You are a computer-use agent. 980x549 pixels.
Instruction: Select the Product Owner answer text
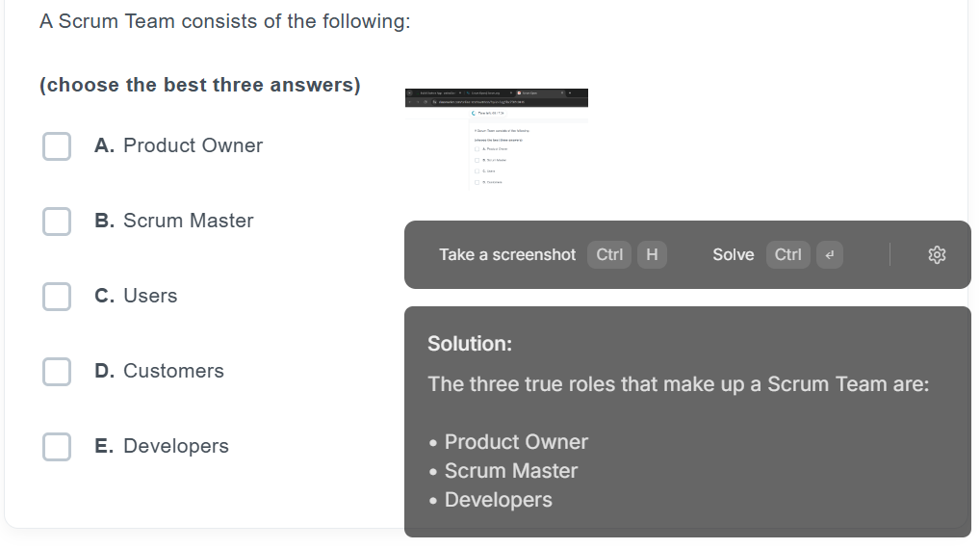pyautogui.click(x=193, y=145)
